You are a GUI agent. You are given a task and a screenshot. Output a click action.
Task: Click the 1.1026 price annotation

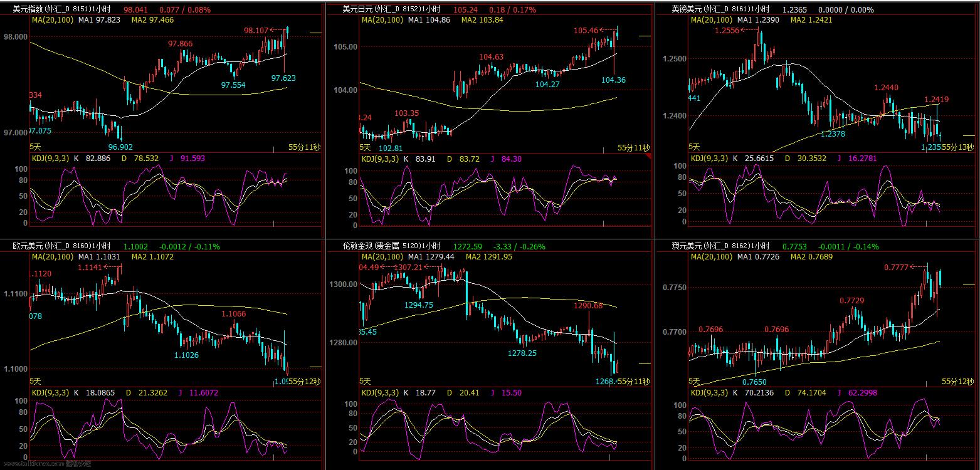pos(186,355)
